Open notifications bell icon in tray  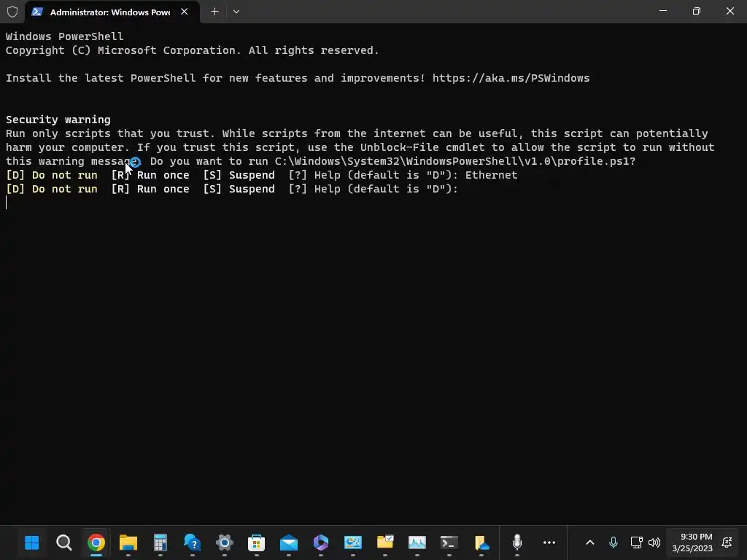click(727, 542)
